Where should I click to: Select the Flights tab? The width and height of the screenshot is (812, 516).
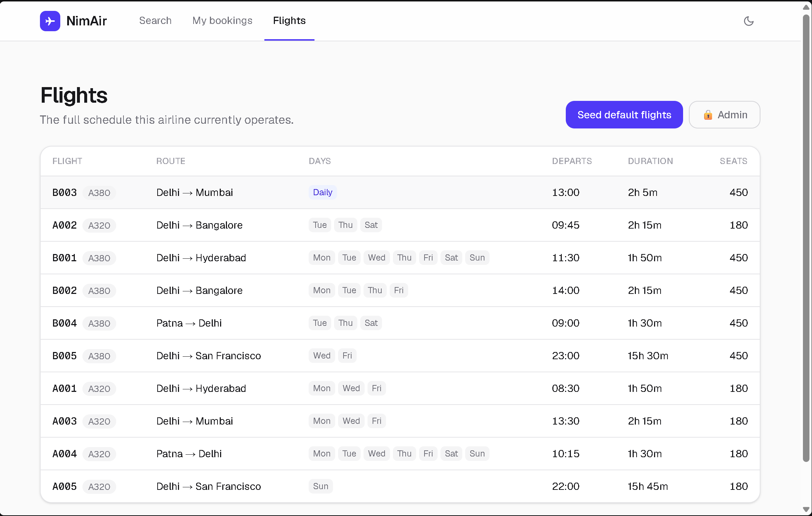point(289,21)
